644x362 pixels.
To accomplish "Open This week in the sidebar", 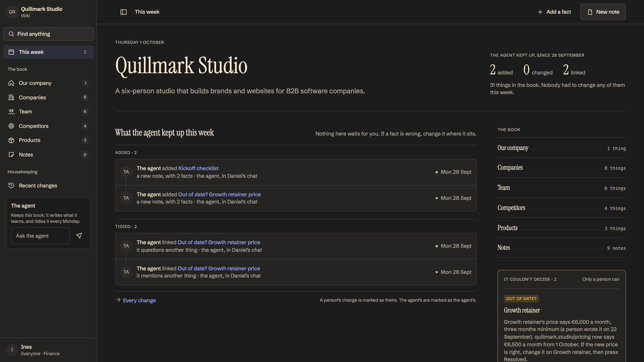I will pyautogui.click(x=49, y=52).
